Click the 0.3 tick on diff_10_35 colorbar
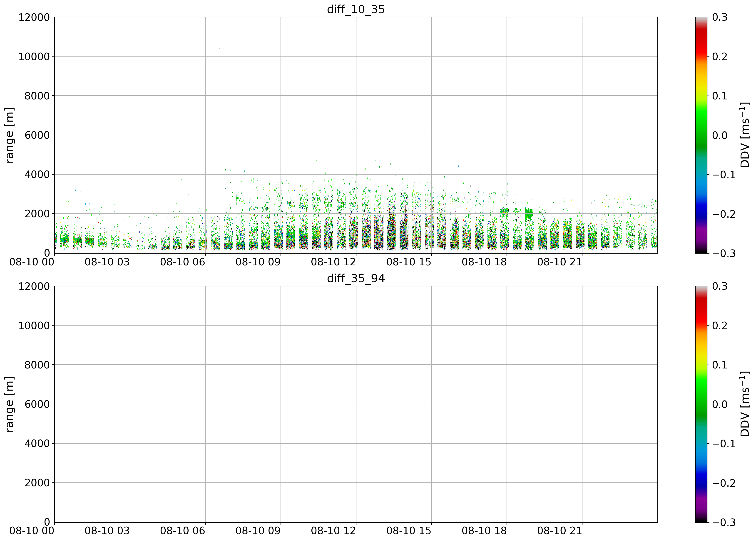756x541 pixels. [720, 17]
